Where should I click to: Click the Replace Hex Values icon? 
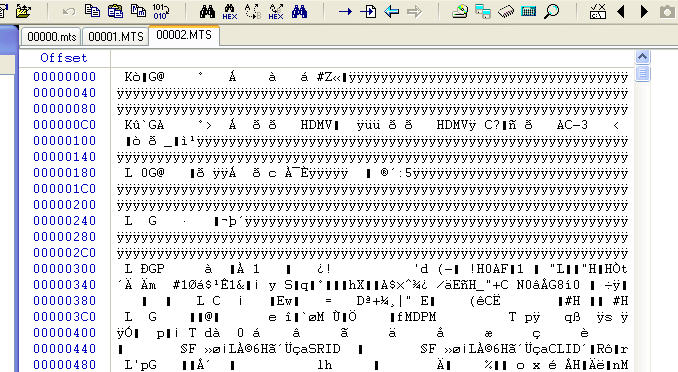pyautogui.click(x=275, y=11)
